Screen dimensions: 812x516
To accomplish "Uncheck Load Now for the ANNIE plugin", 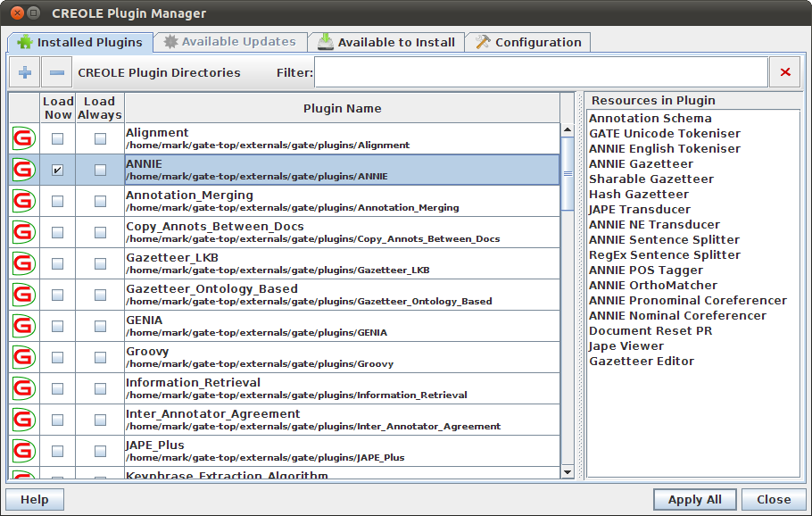I will (x=57, y=170).
